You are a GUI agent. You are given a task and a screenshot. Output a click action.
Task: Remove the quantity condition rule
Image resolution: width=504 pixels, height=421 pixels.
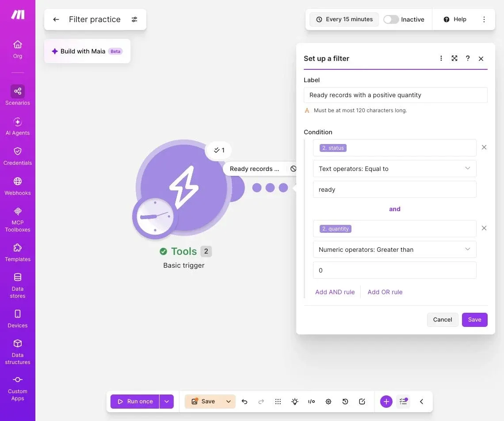coord(484,228)
